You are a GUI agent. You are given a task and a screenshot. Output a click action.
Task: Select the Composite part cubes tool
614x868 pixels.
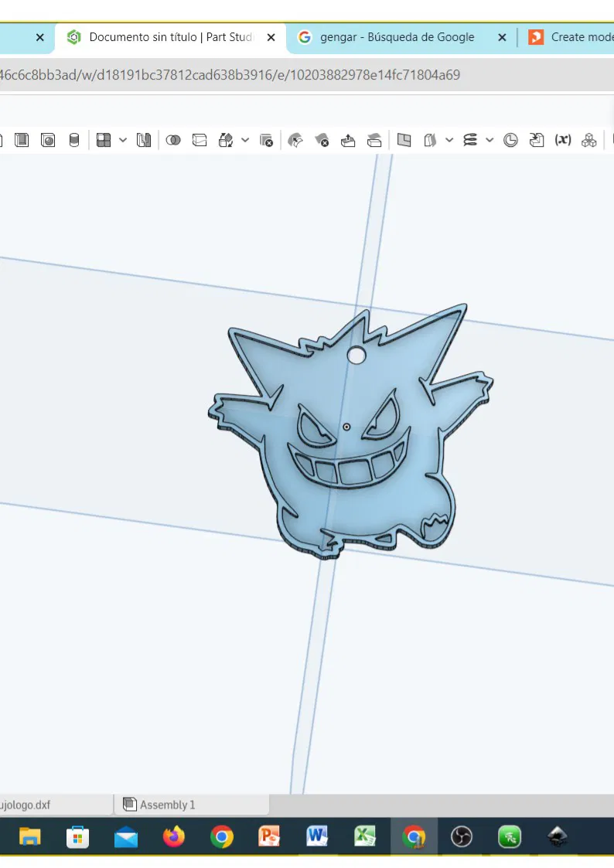tap(589, 140)
